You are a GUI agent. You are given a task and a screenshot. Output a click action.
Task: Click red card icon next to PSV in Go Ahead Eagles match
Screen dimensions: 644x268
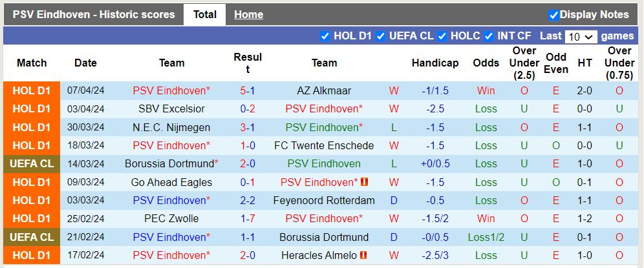(364, 183)
